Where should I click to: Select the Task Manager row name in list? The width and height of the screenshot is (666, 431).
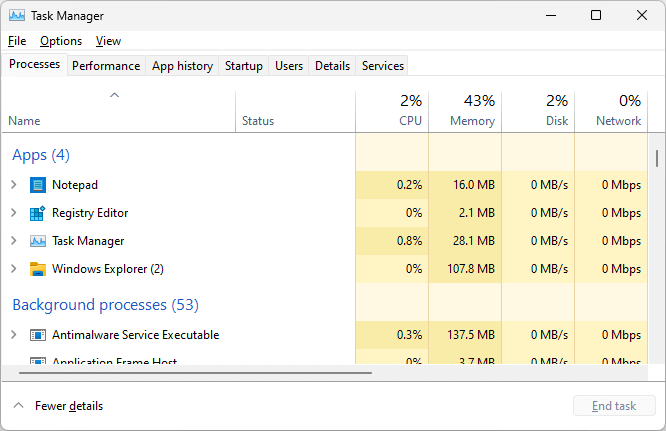pos(88,241)
